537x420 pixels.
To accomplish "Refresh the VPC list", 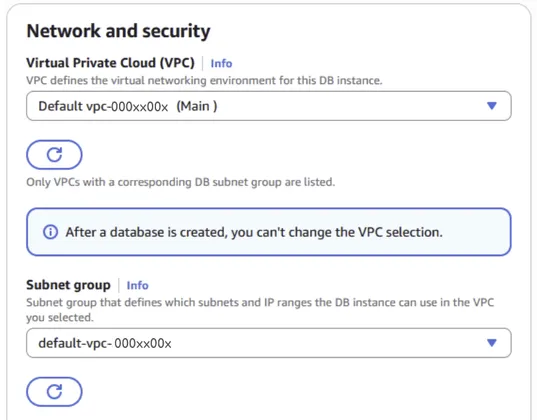I will point(54,155).
